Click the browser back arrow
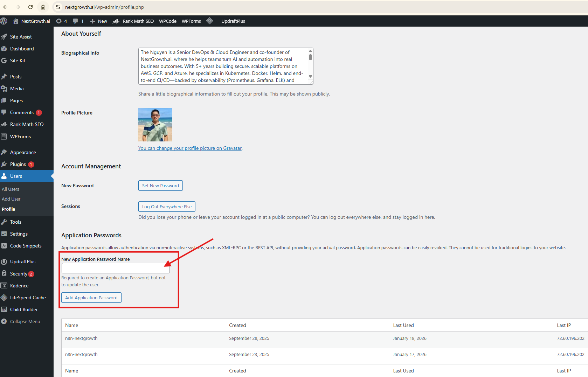Screen dimensions: 588x377 pyautogui.click(x=6, y=7)
